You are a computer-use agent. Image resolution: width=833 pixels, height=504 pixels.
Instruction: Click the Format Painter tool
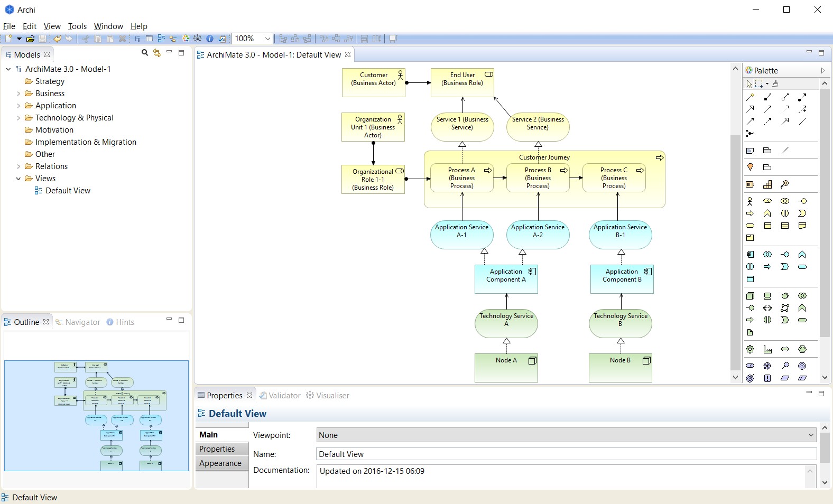775,83
